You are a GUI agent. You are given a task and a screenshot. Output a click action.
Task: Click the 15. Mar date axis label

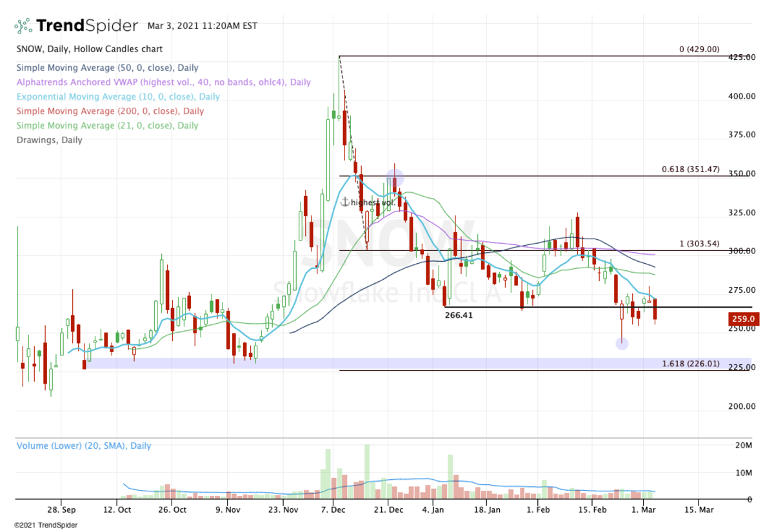[x=700, y=509]
